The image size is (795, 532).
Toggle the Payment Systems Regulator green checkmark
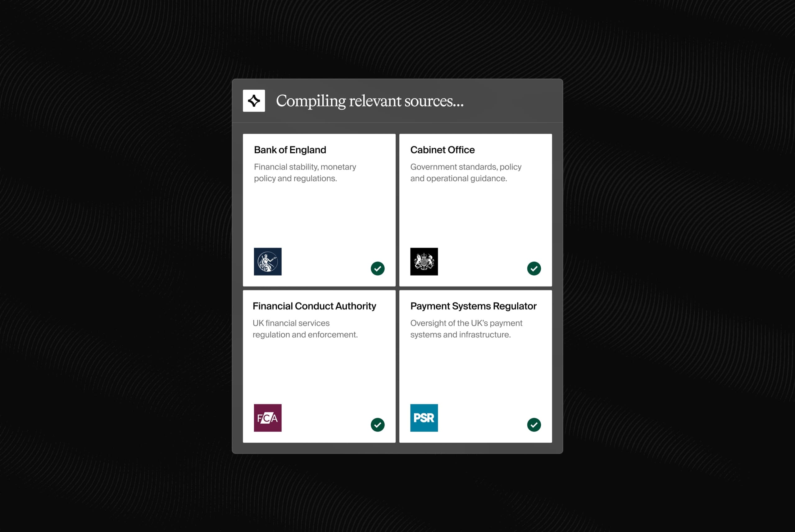[x=534, y=425]
